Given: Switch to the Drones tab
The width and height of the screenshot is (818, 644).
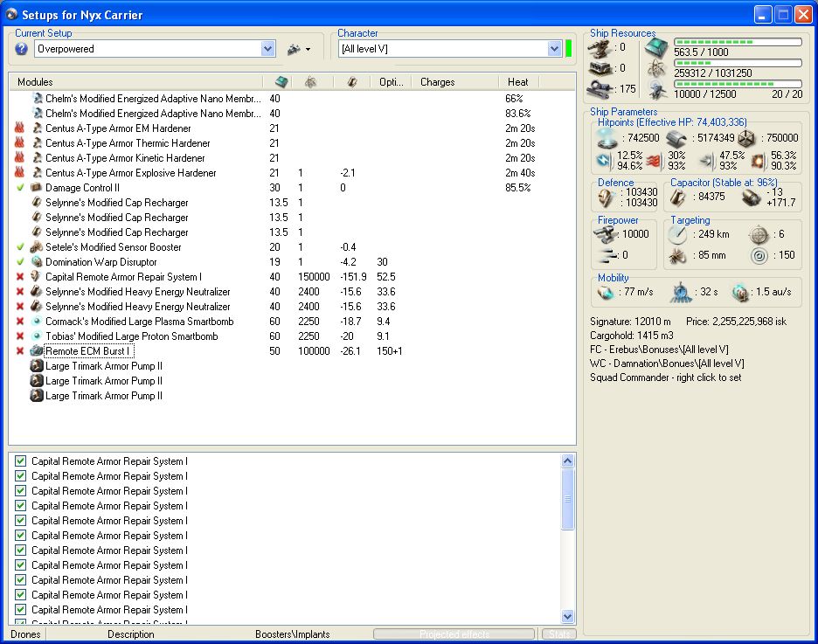Looking at the screenshot, I should tap(25, 634).
